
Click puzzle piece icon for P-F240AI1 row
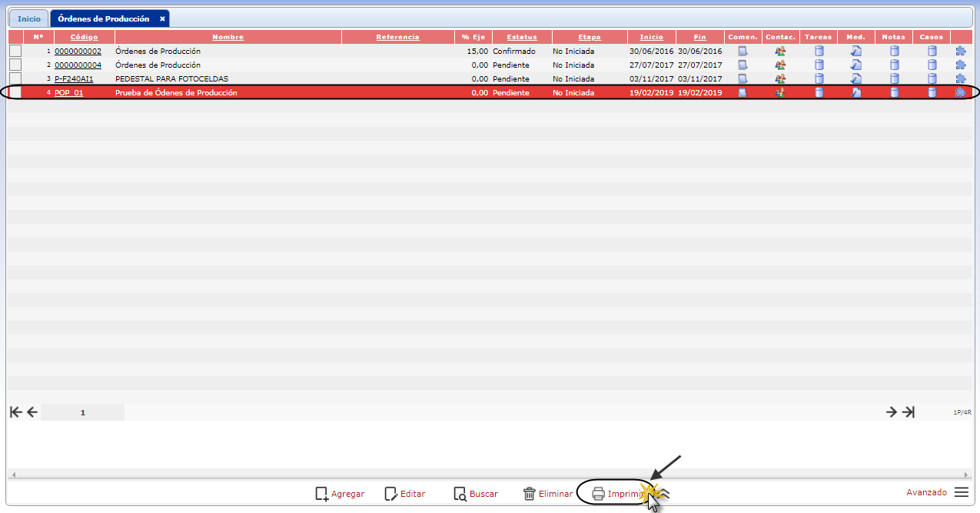pyautogui.click(x=961, y=78)
